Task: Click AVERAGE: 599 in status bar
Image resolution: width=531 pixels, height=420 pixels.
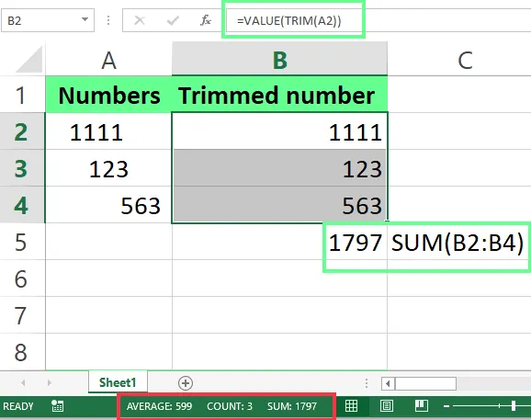Action: click(x=159, y=406)
